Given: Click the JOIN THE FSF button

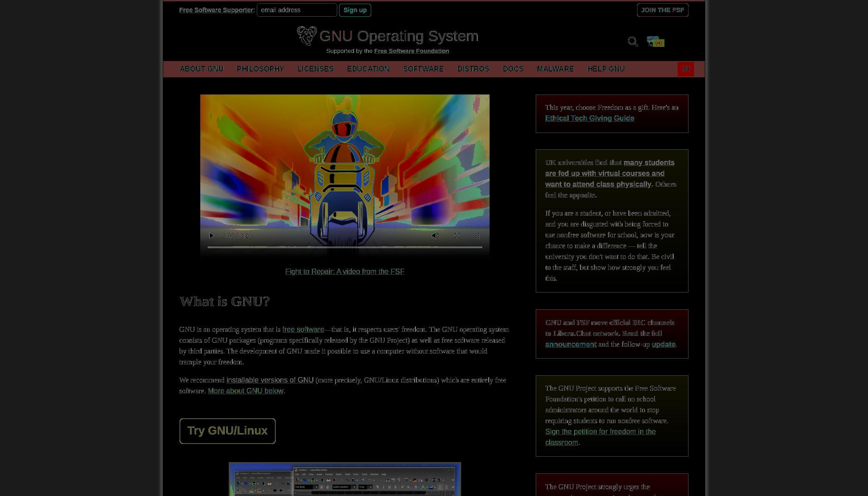Looking at the screenshot, I should (x=662, y=10).
